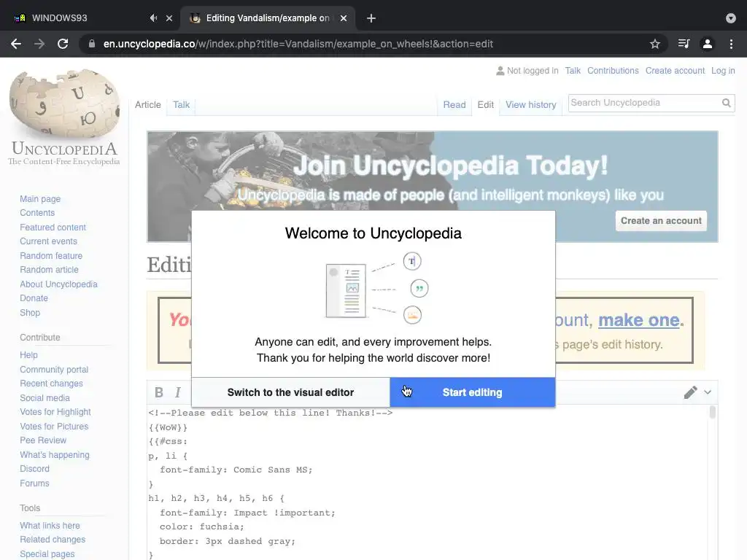Select the Edit tab
Image resolution: width=747 pixels, height=560 pixels.
485,105
